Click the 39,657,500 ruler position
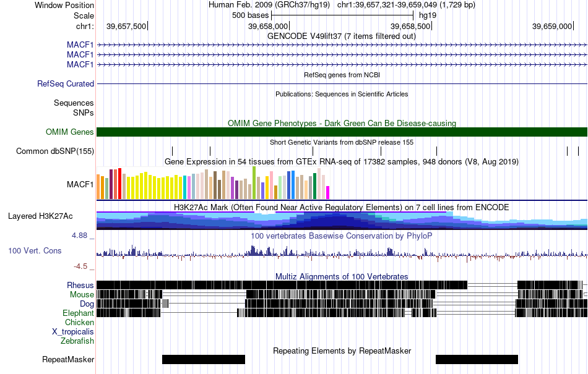Image resolution: width=588 pixels, height=374 pixels. tap(126, 26)
